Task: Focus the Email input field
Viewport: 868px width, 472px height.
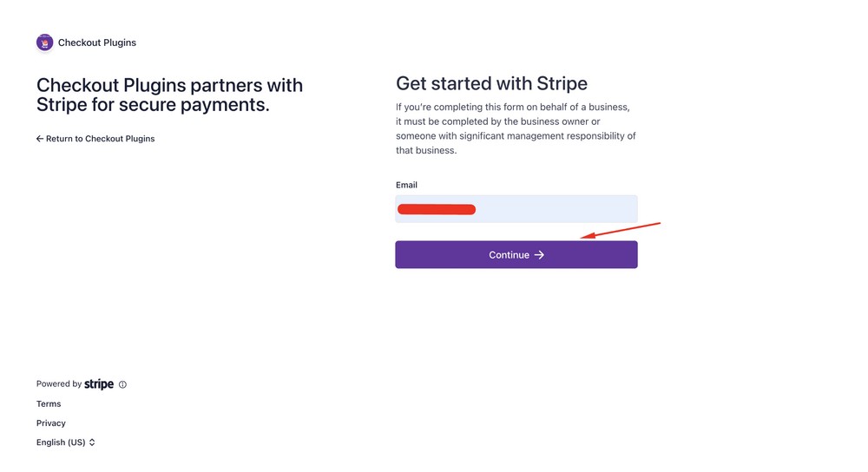Action: click(516, 209)
